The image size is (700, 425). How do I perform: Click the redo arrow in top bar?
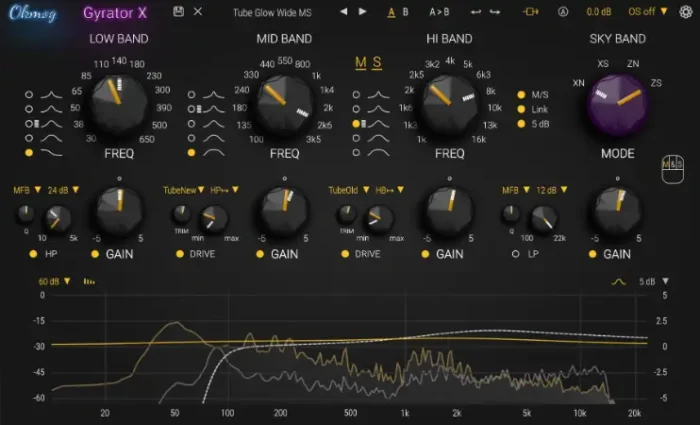494,11
